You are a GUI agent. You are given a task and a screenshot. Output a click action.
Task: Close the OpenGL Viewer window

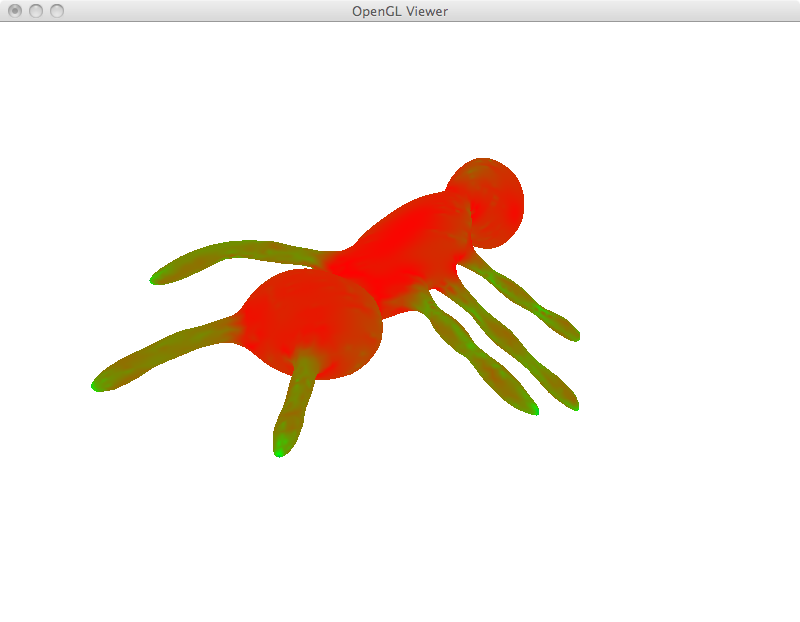(15, 11)
